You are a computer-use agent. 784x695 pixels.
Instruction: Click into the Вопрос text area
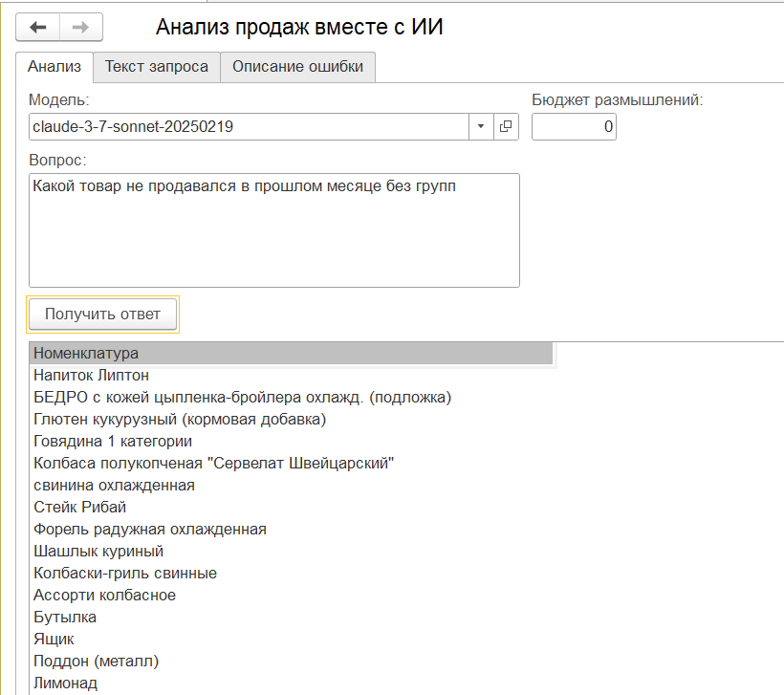point(274,230)
